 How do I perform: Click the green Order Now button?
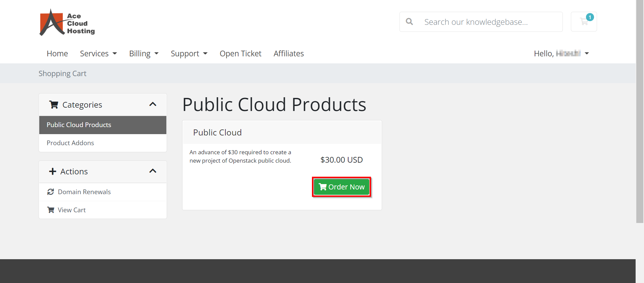coord(341,187)
